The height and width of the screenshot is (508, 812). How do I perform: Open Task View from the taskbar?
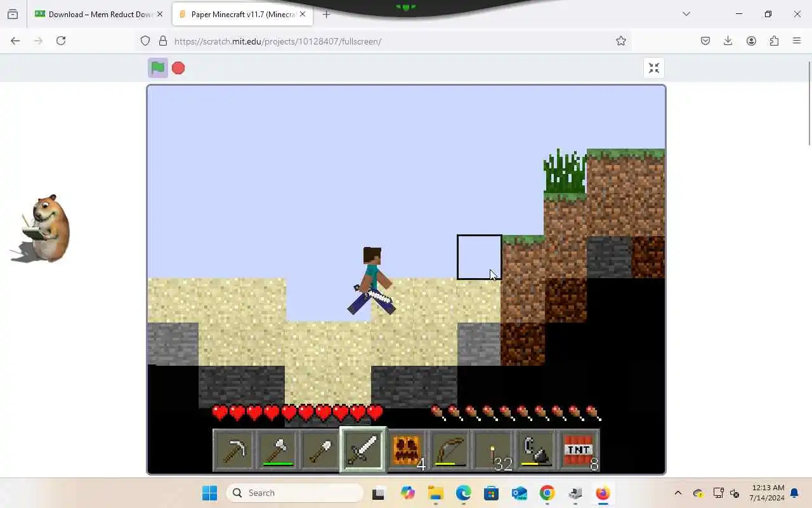coord(378,493)
